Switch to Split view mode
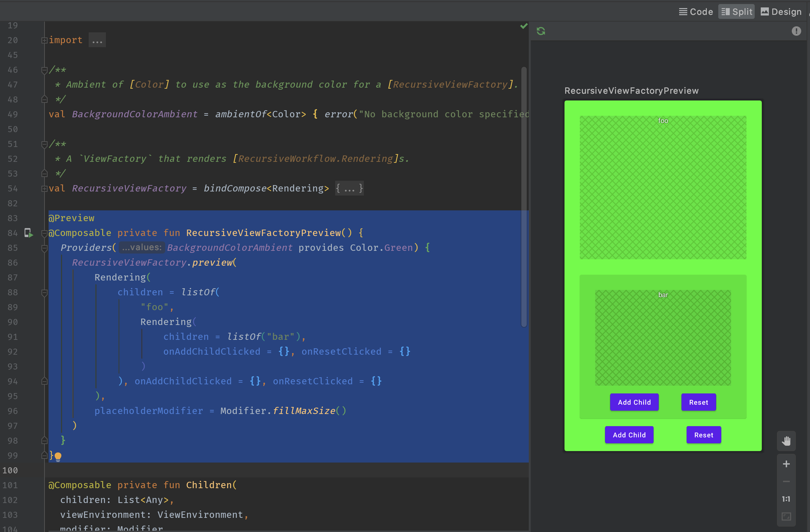The image size is (810, 532). [736, 11]
